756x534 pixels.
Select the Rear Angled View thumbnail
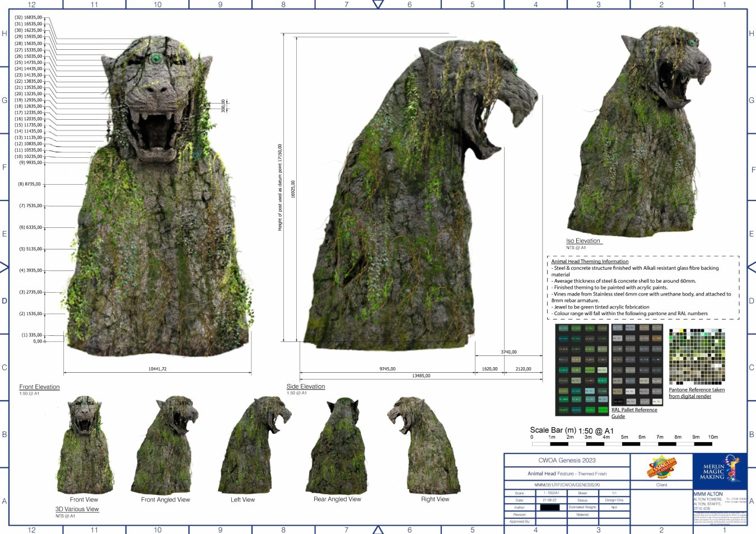coord(339,445)
